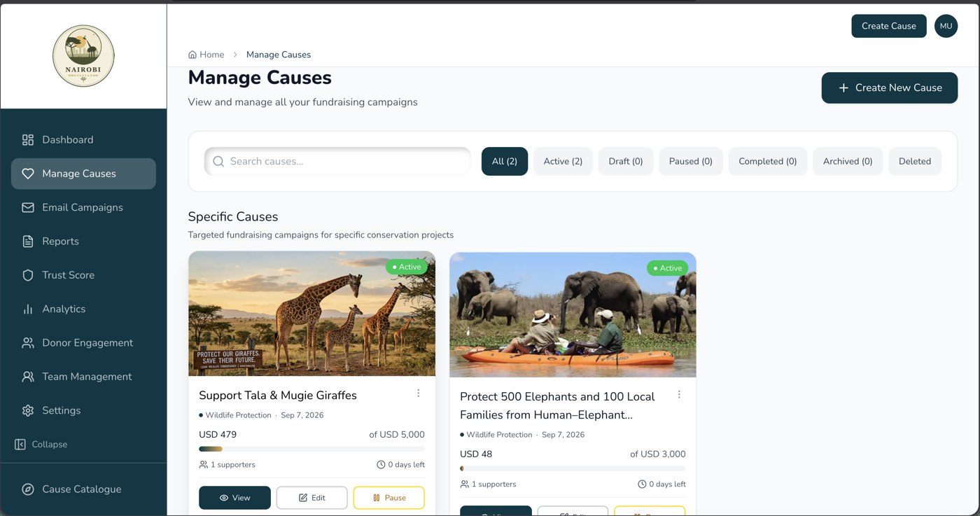Pause the Support Tala & Mugie Giraffes cause
The width and height of the screenshot is (980, 516).
click(389, 498)
